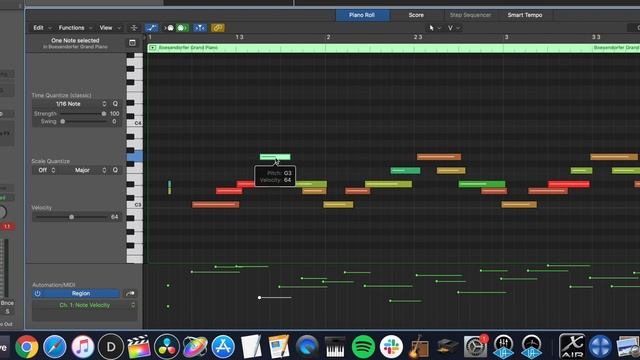The height and width of the screenshot is (360, 640).
Task: Switch to the Piano Roll tab
Action: 362,15
